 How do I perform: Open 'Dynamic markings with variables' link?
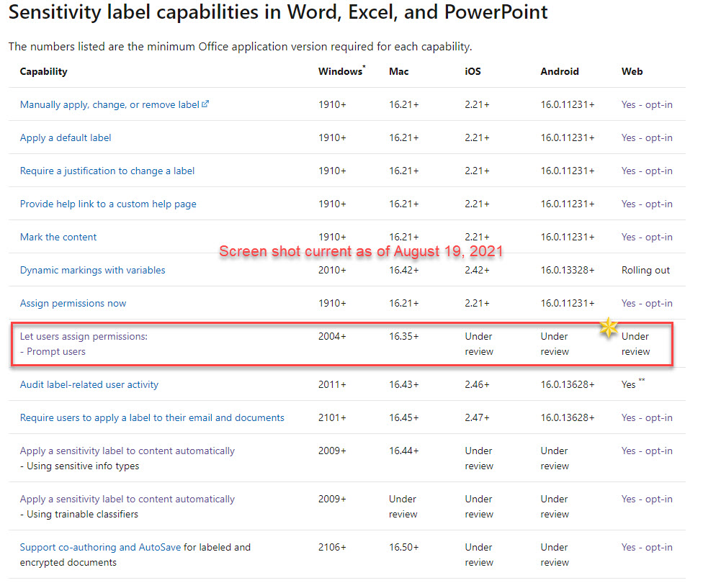click(92, 271)
